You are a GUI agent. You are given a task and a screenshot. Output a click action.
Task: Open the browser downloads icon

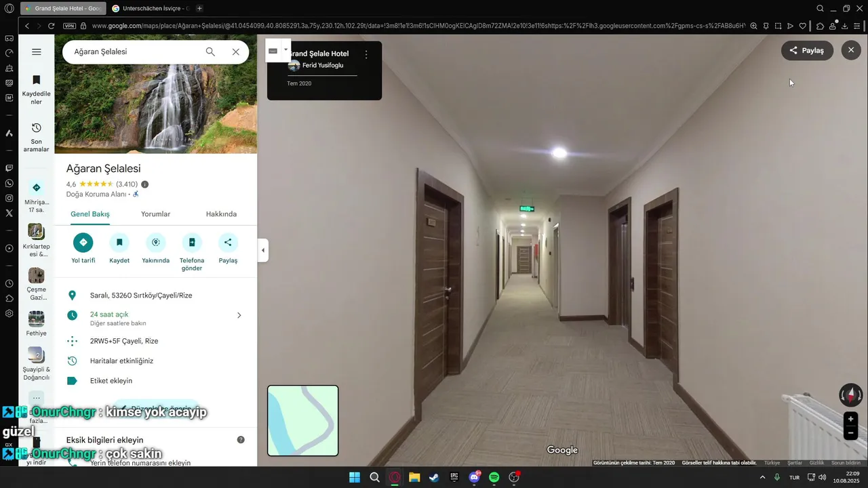845,26
